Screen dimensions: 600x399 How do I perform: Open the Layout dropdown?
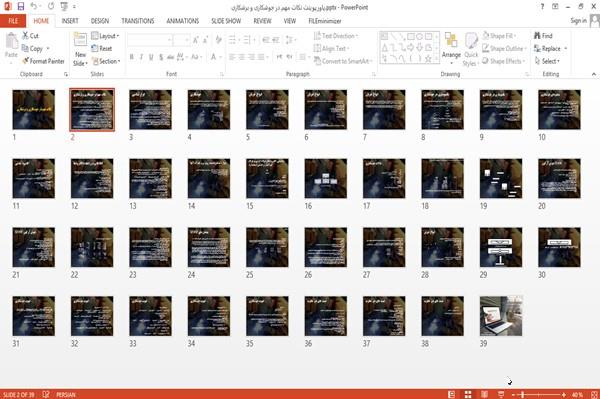pyautogui.click(x=105, y=36)
